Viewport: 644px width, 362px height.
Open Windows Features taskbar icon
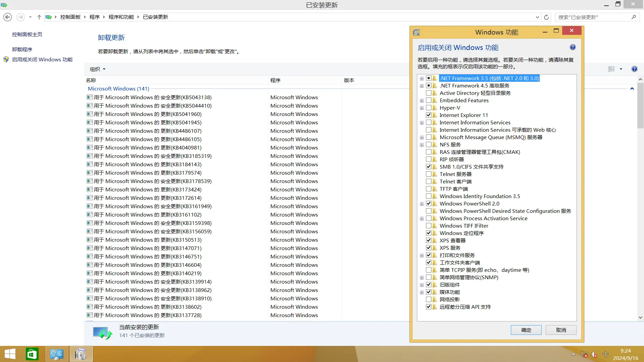[x=81, y=354]
